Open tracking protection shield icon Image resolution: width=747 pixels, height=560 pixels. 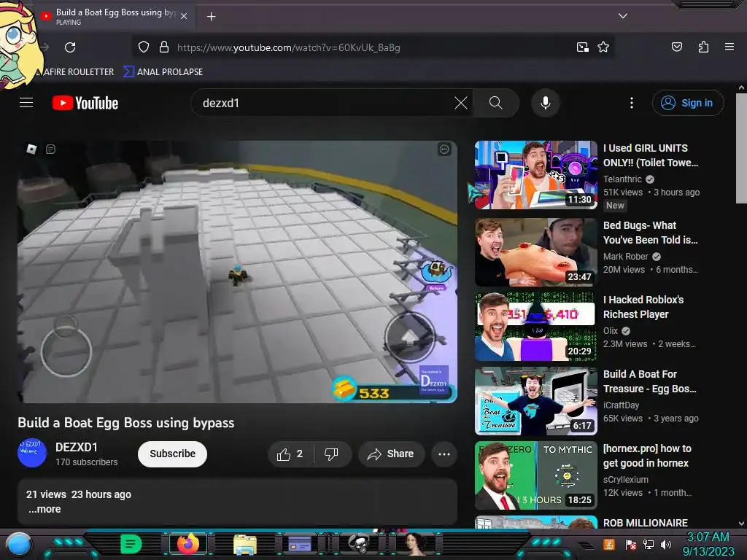tap(144, 47)
